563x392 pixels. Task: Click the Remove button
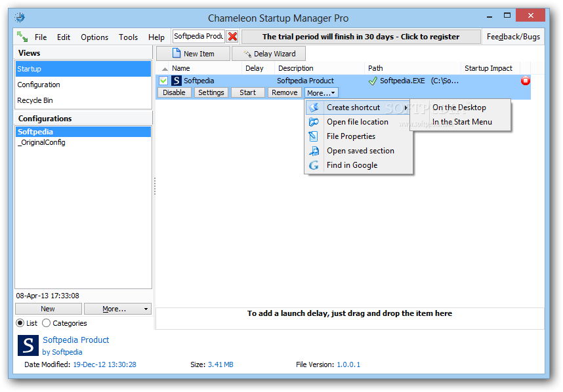284,92
